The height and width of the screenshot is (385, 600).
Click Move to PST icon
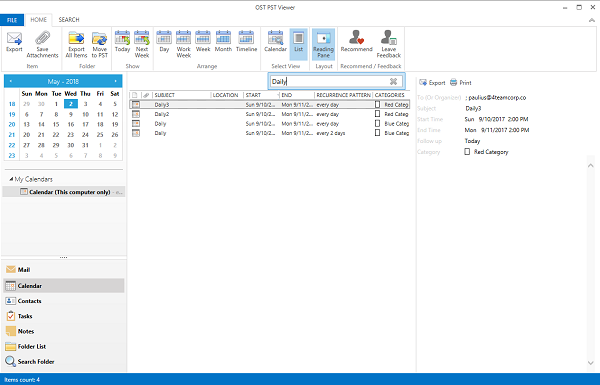pos(99,38)
